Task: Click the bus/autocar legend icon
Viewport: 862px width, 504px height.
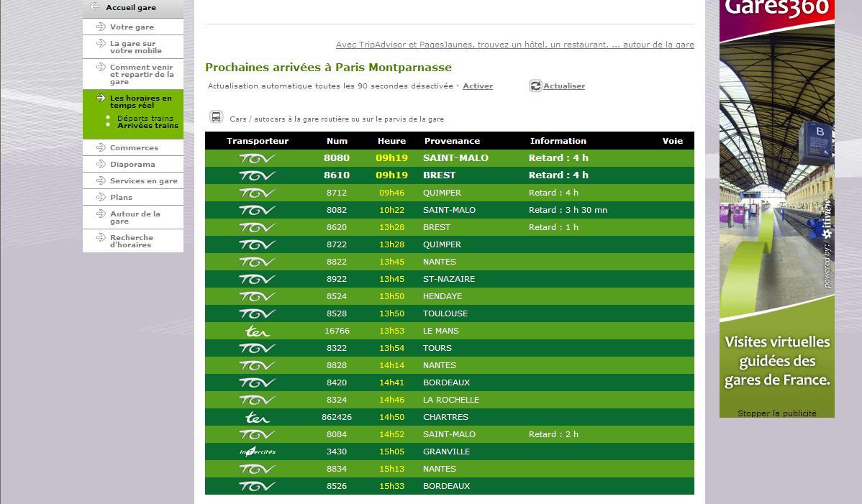Action: coord(216,117)
